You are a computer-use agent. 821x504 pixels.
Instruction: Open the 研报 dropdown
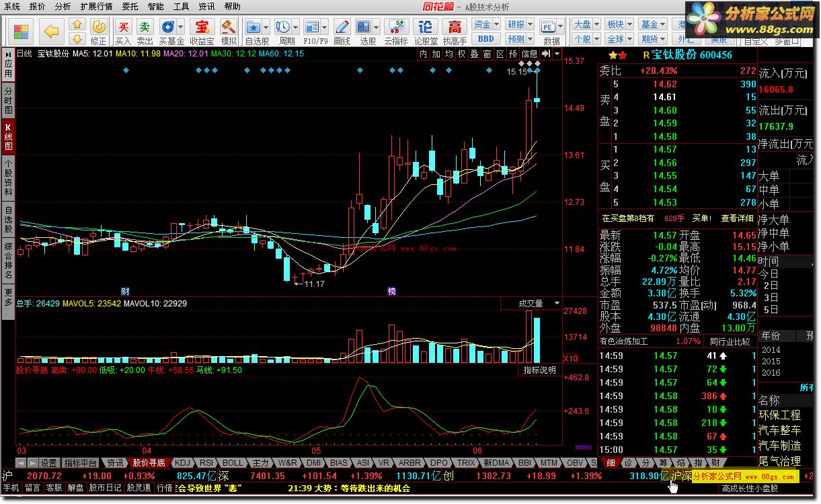[x=519, y=24]
